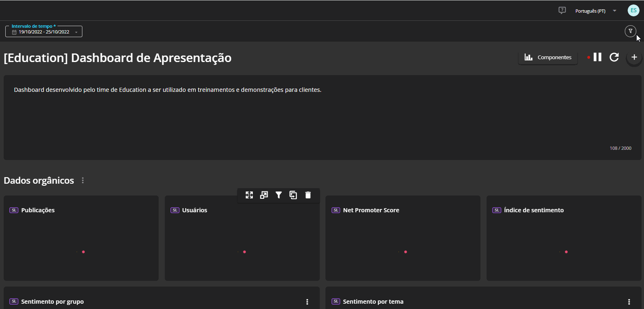Screen dimensions: 644x309
Task: Click the open-in-new-window icon on widget toolbar
Action: click(264, 195)
